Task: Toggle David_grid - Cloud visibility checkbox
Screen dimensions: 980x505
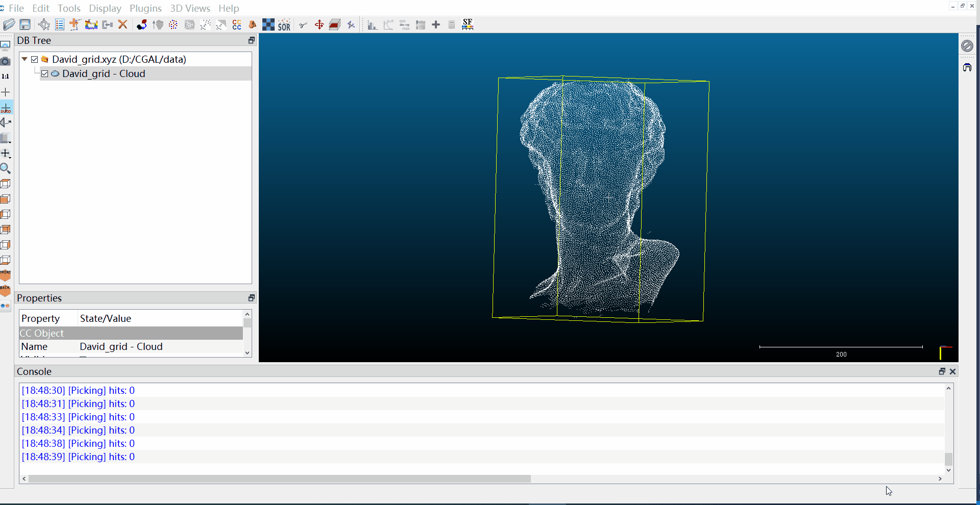Action: tap(45, 73)
